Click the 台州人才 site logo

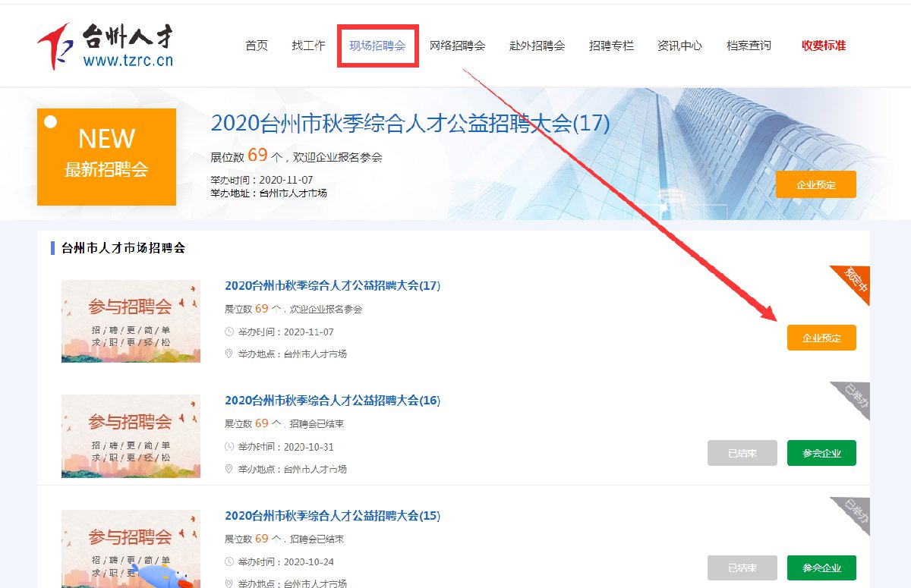tap(106, 46)
